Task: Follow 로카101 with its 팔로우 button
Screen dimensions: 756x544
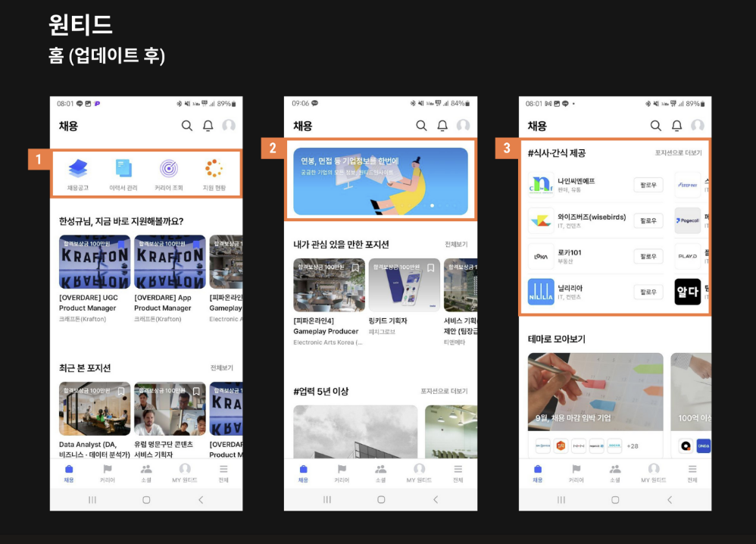Action: pos(648,256)
